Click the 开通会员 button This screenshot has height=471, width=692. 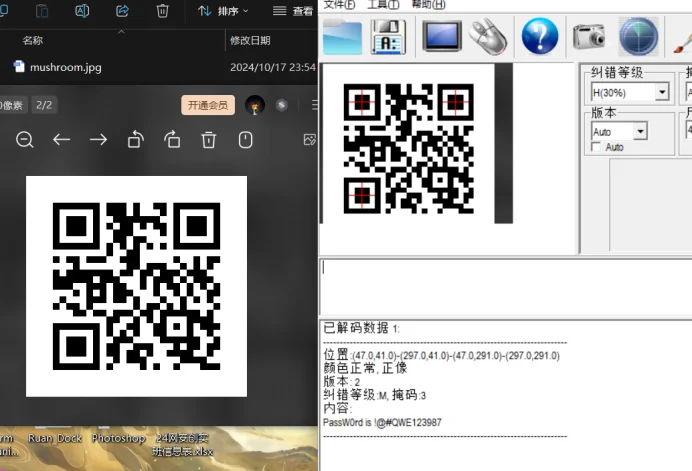click(x=208, y=105)
